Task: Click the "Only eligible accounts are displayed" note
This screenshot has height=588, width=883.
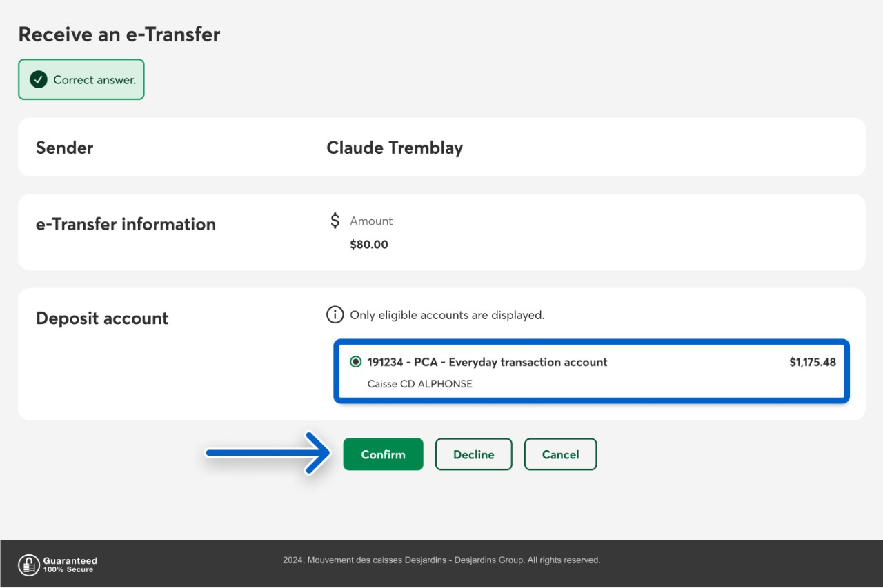Action: 447,315
